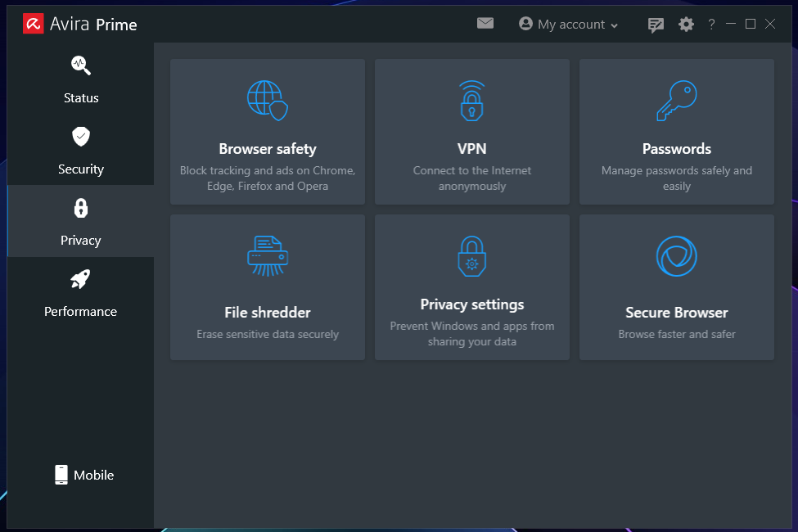This screenshot has width=798, height=532.
Task: Click the Secure Browser circular icon
Action: click(676, 256)
